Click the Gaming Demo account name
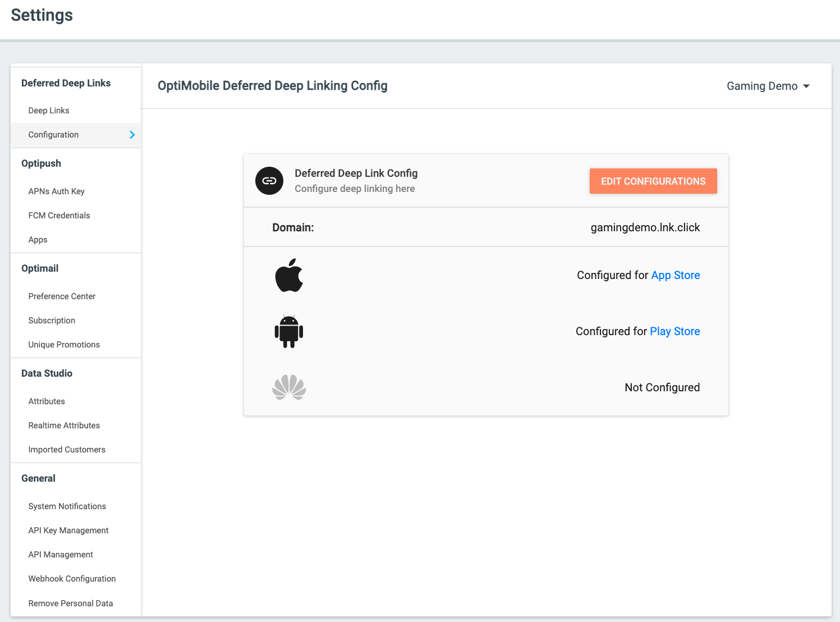Screen dimensions: 840x622 tap(762, 86)
